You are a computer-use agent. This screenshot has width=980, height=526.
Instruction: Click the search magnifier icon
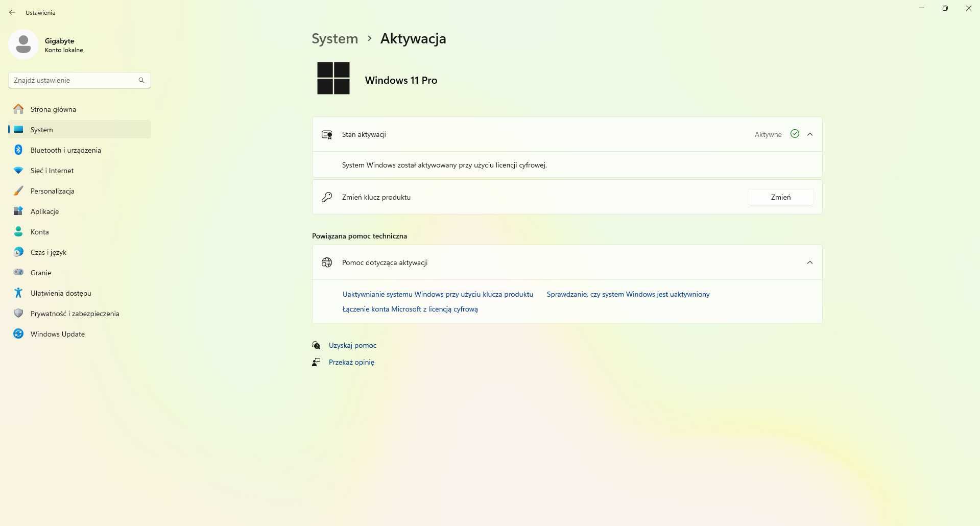pyautogui.click(x=141, y=80)
